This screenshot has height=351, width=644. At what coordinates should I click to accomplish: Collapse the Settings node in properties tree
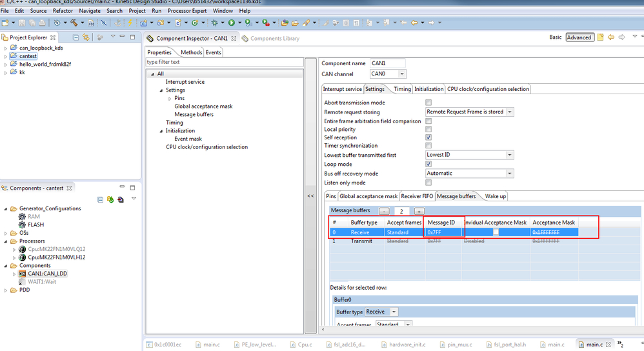point(161,90)
